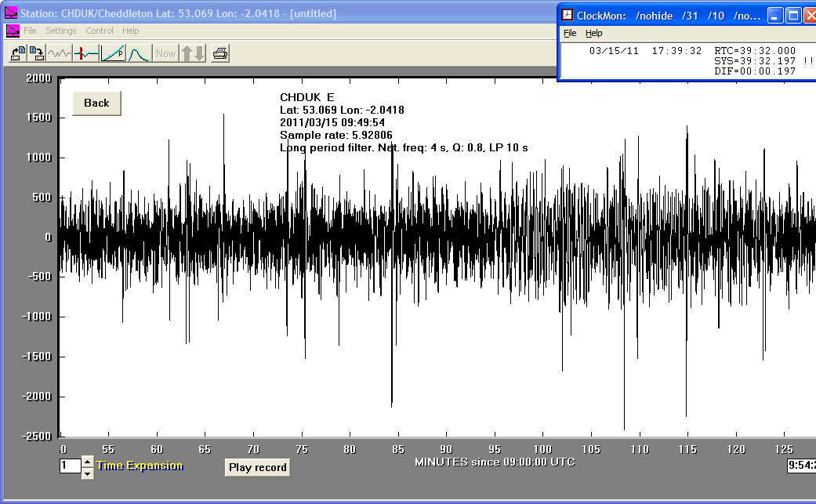This screenshot has width=816, height=504.
Task: Click the app icon beside the File menu
Action: click(x=13, y=31)
